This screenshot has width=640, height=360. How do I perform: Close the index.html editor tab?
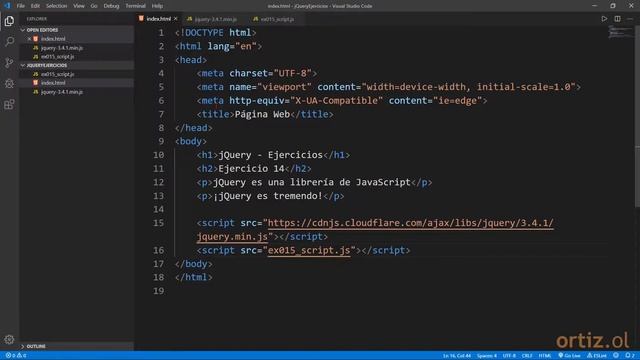click(176, 19)
